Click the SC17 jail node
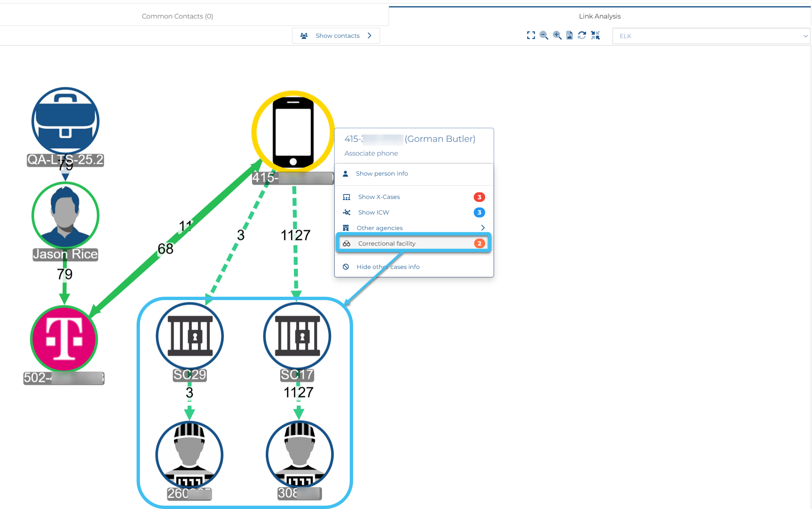This screenshot has height=509, width=812. (x=297, y=336)
